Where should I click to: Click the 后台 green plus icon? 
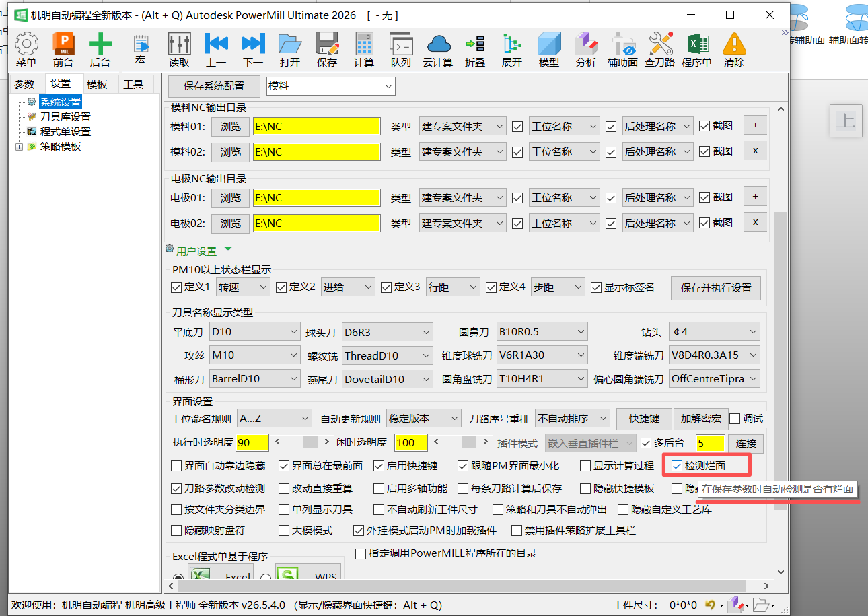point(100,49)
